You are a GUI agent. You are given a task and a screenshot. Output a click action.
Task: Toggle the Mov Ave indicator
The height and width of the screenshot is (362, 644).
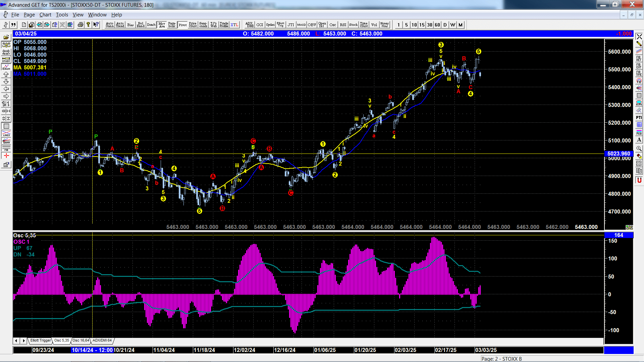coord(162,25)
